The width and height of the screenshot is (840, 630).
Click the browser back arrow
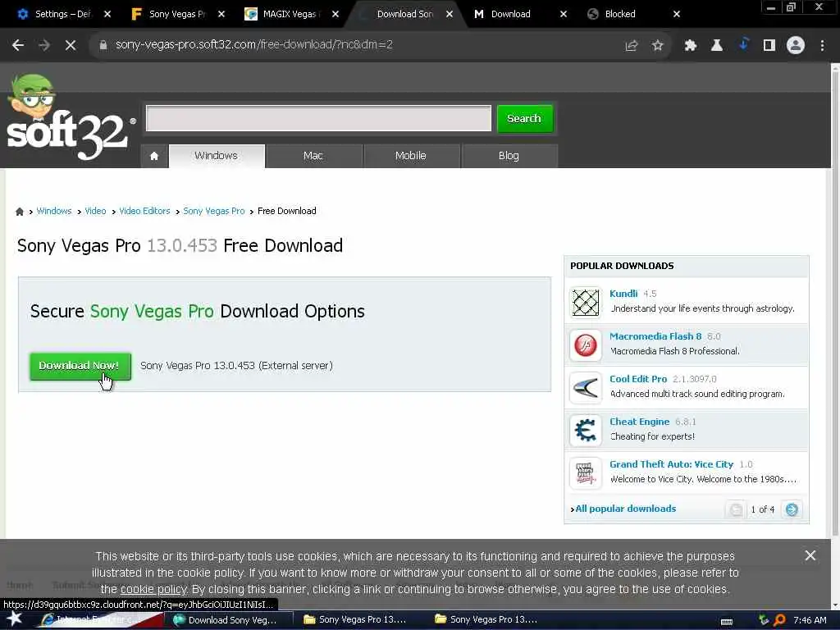[x=18, y=45]
